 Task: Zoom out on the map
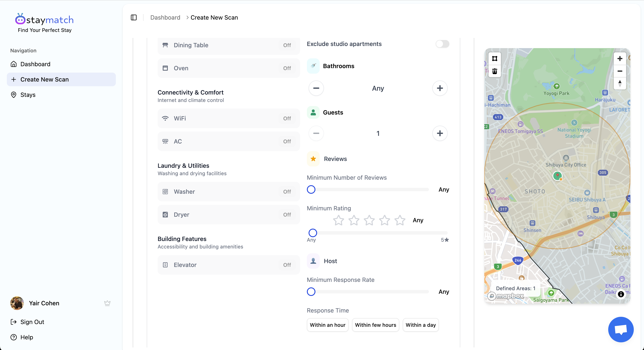[620, 71]
